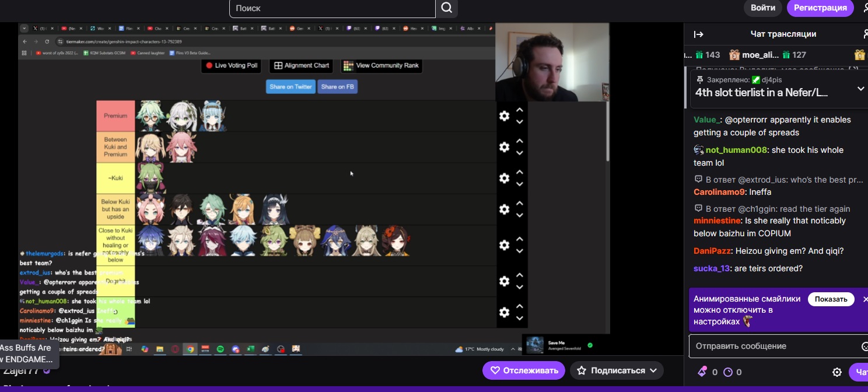Click username Value_ in chat

706,120
